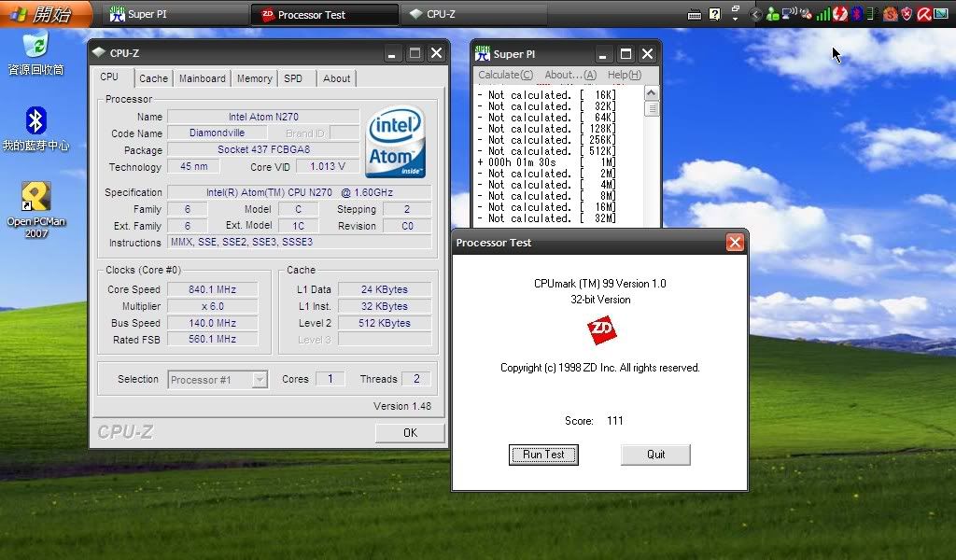Screen dimensions: 956x560
Task: Click the green messenger user tray icon
Action: tap(772, 13)
